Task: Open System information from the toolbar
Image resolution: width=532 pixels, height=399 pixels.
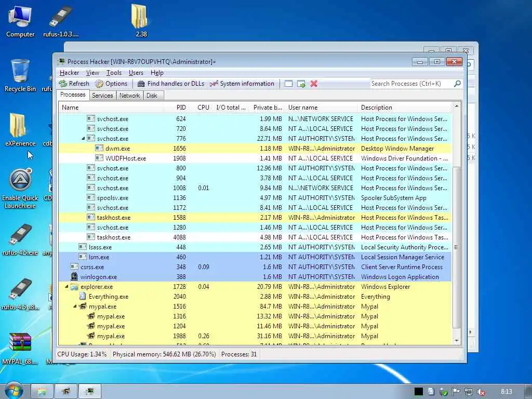Action: 242,84
